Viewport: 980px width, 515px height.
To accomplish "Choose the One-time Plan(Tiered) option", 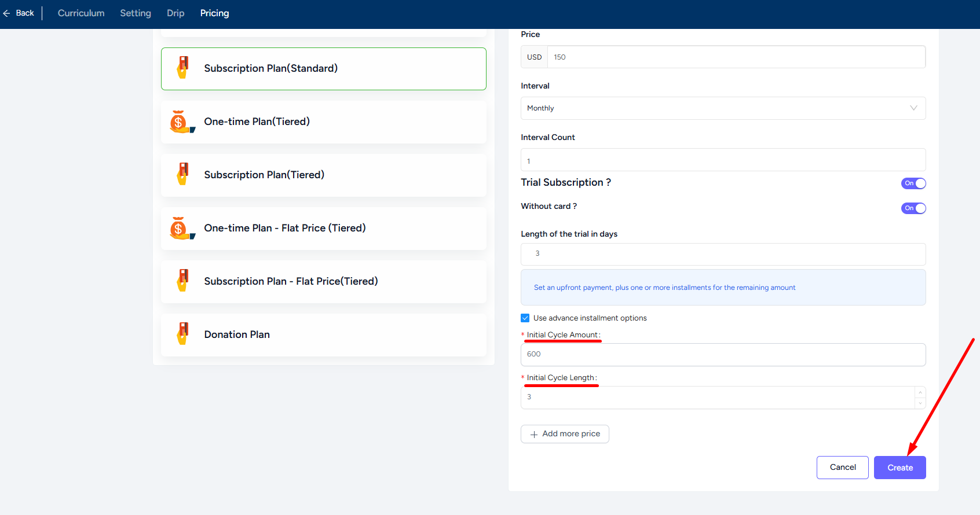I will (x=324, y=122).
